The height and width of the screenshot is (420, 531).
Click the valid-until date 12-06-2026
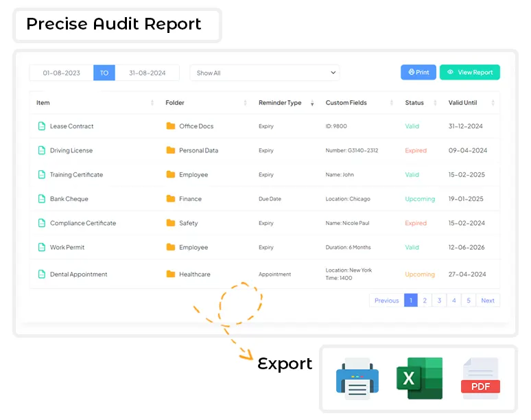tap(467, 247)
